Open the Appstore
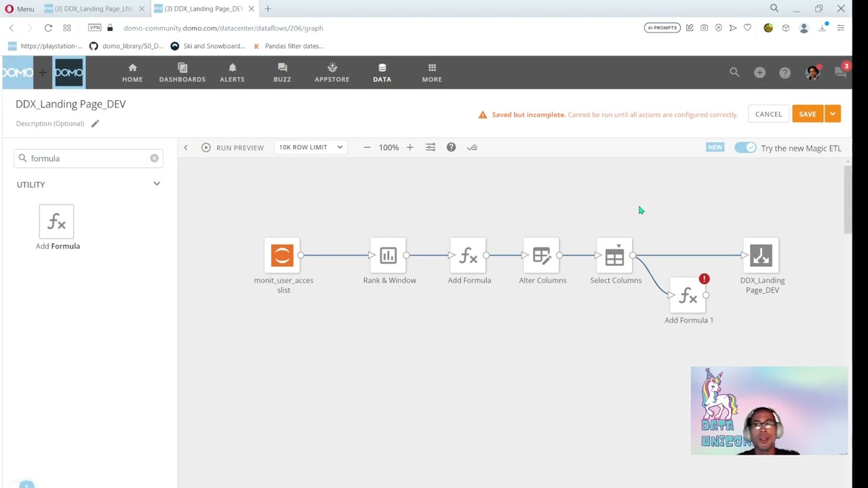The image size is (868, 488). (x=332, y=73)
